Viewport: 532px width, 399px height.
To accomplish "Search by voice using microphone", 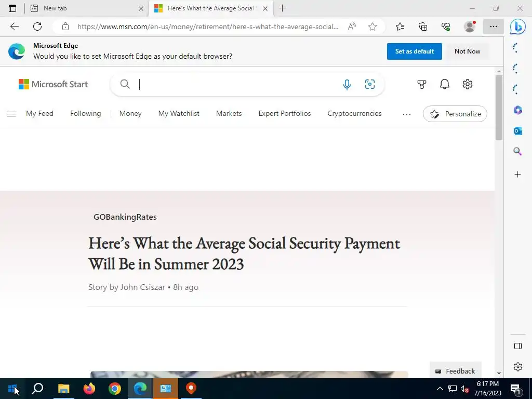I will pyautogui.click(x=347, y=84).
